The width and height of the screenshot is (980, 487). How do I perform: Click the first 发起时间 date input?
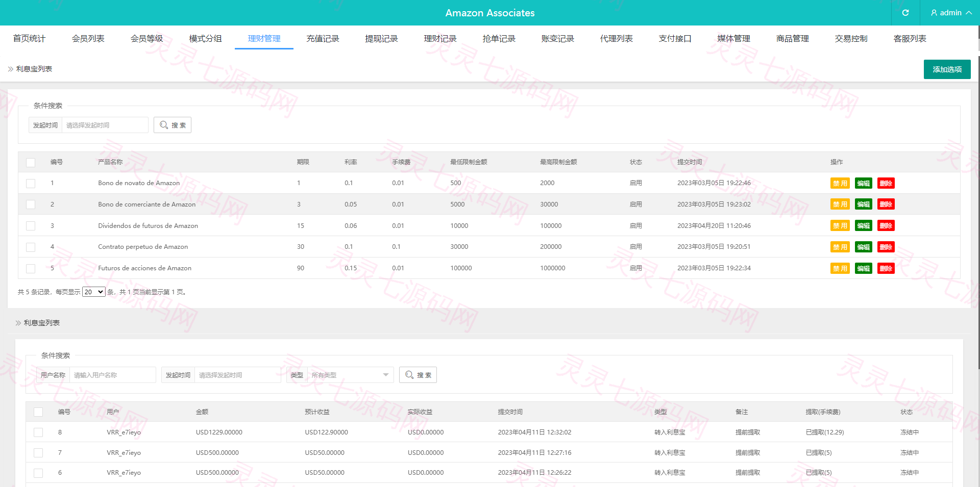point(105,125)
